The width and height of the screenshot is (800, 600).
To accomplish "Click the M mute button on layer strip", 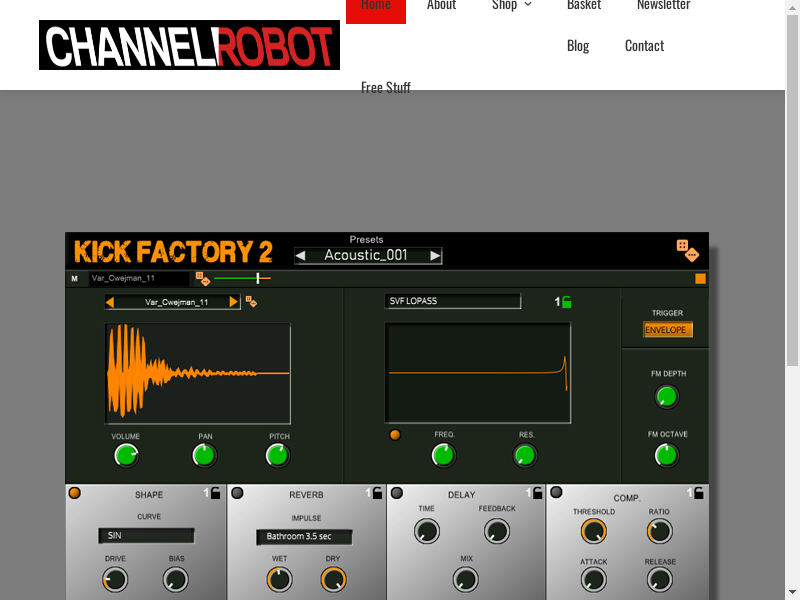I will (x=74, y=279).
